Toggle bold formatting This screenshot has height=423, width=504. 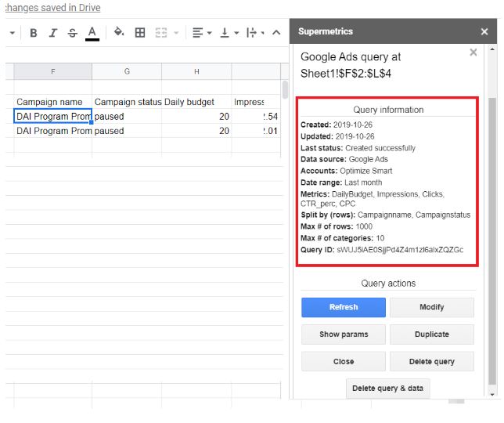pyautogui.click(x=34, y=32)
